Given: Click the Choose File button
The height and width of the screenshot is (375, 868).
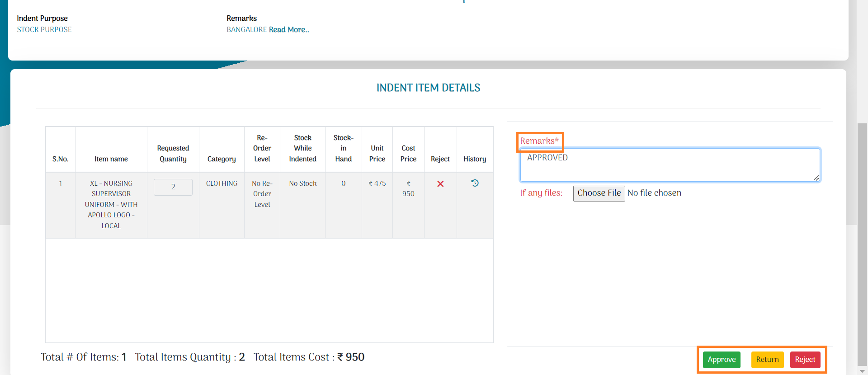Looking at the screenshot, I should click(599, 193).
